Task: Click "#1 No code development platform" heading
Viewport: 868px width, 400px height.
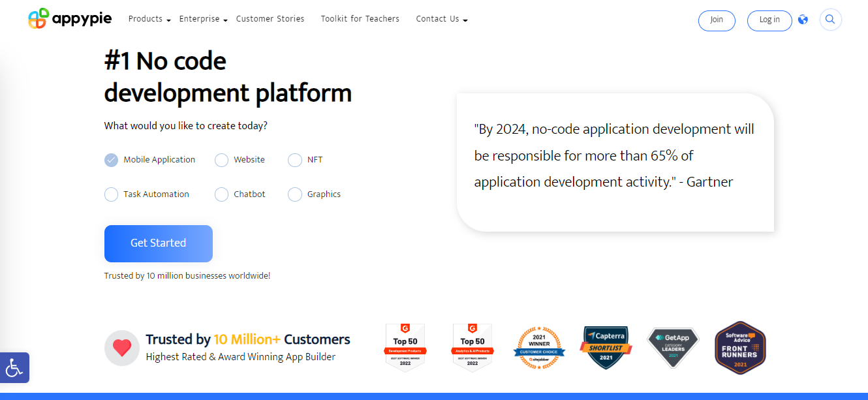Action: (228, 77)
